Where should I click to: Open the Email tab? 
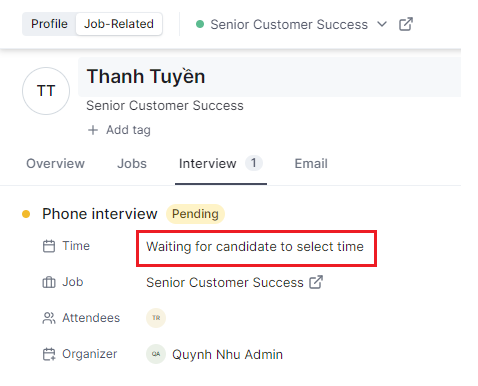311,164
